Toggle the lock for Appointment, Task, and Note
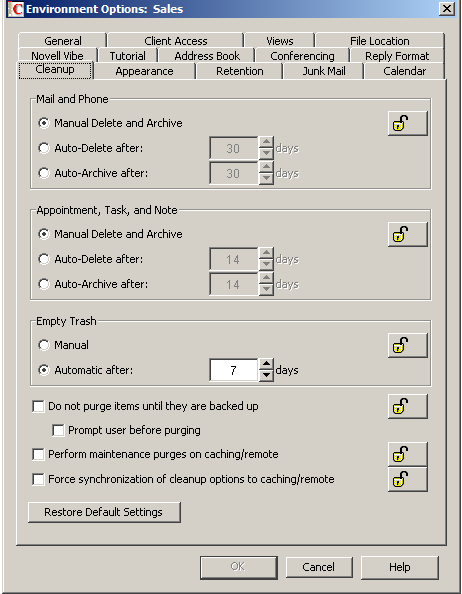 pyautogui.click(x=407, y=234)
